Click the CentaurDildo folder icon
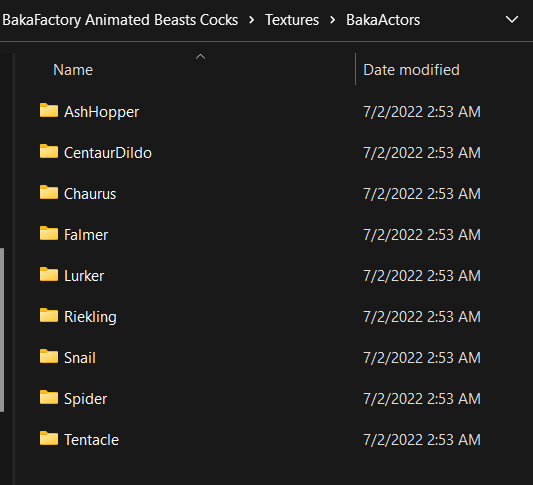Screen dimensions: 533x485 [x=49, y=151]
